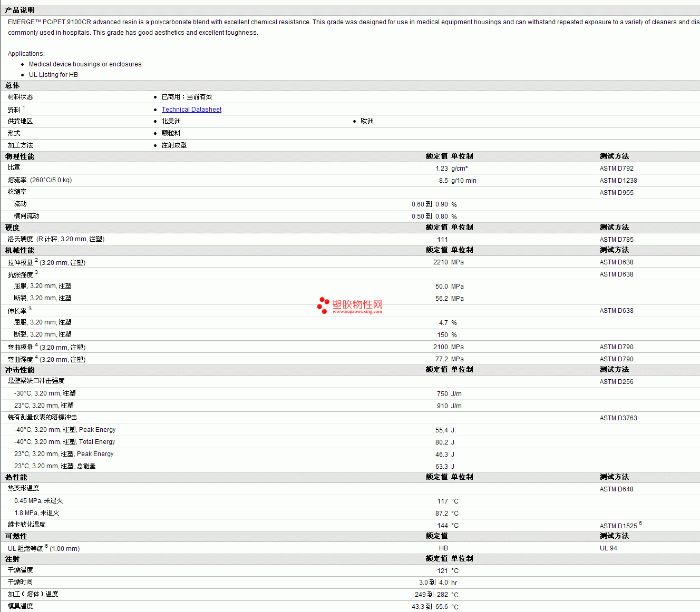Select the 欧洲 region entry
This screenshot has width=700, height=612.
367,121
